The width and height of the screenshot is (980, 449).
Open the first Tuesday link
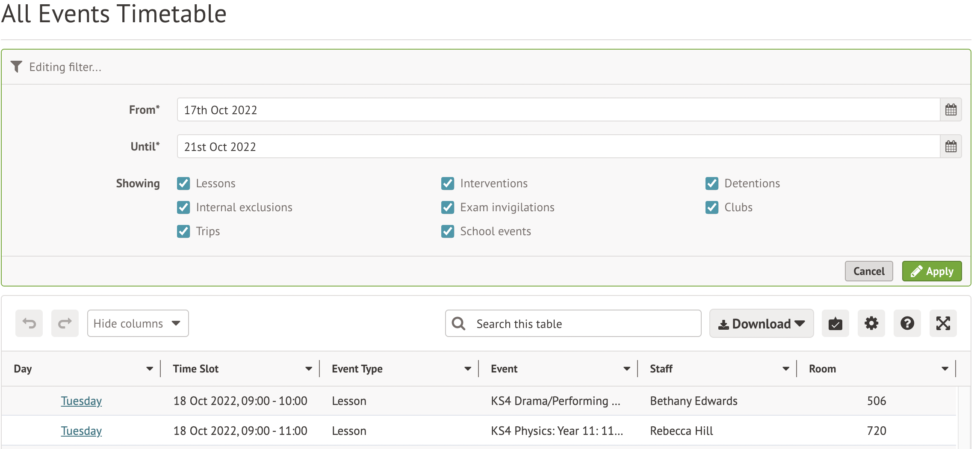[x=81, y=401]
